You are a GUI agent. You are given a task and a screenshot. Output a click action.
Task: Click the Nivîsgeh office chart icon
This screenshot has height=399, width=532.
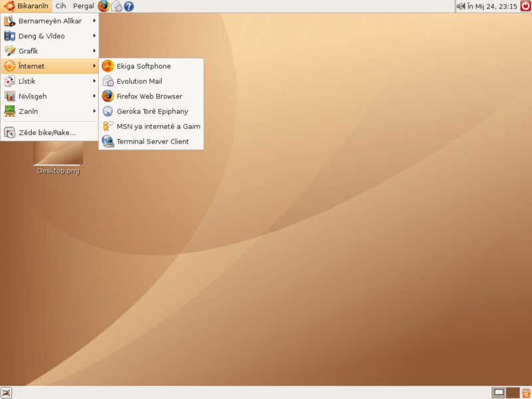[9, 96]
